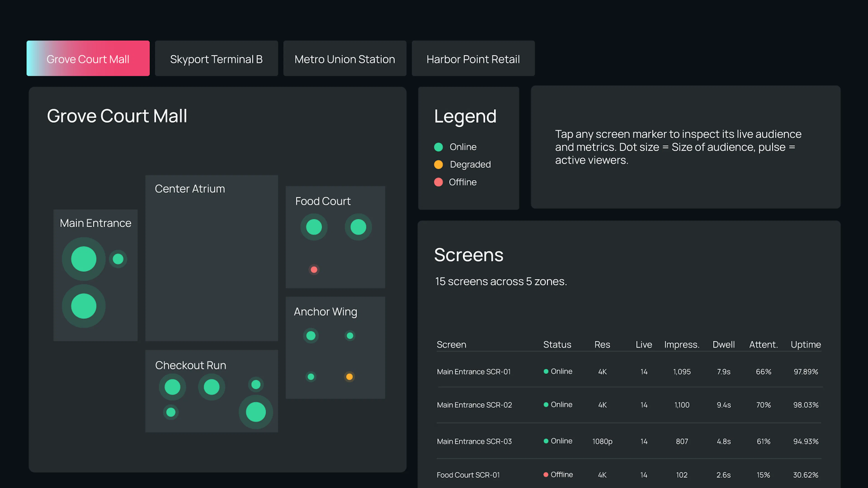Viewport: 868px width, 488px height.
Task: Click the Checkout Run zone label
Action: point(190,365)
